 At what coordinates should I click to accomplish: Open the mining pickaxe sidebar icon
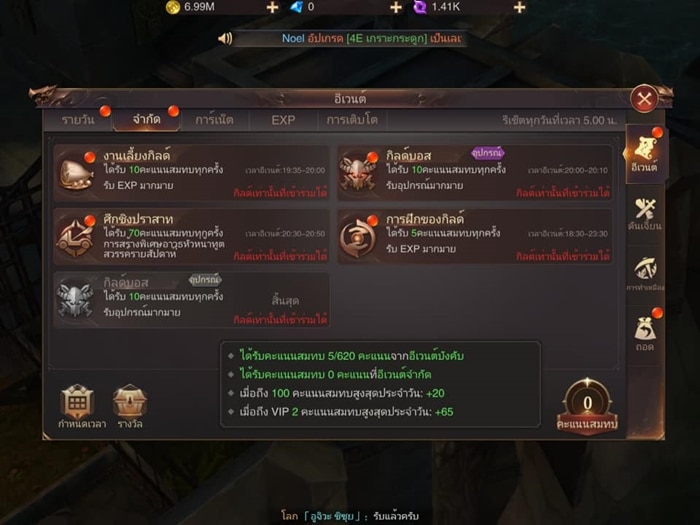645,274
